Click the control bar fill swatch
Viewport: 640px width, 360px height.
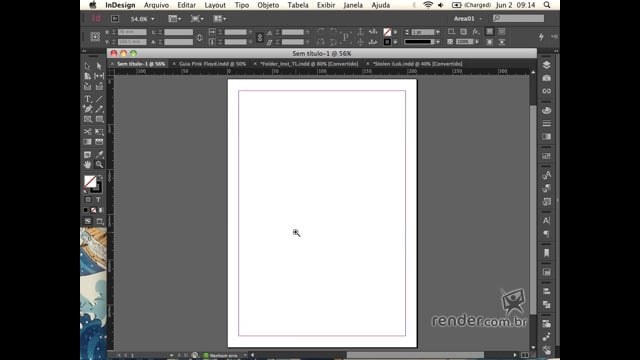pyautogui.click(x=387, y=32)
